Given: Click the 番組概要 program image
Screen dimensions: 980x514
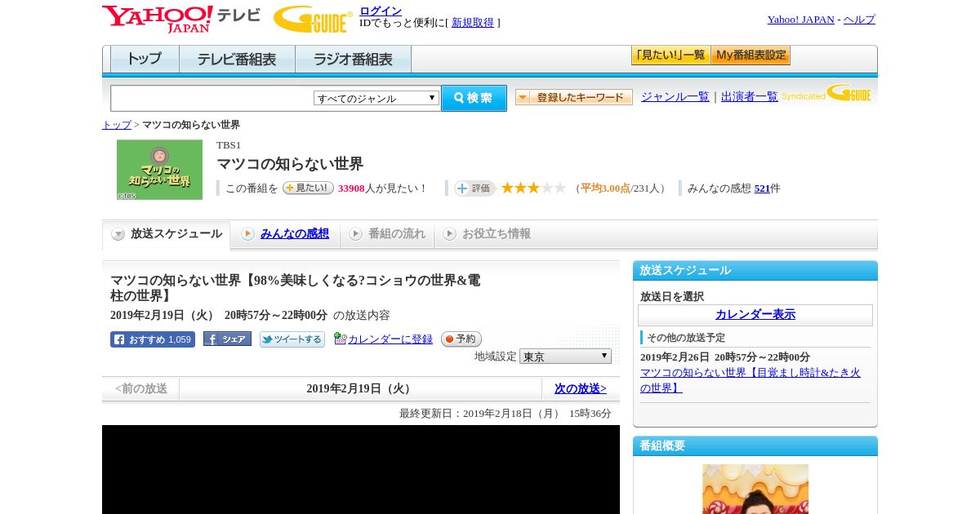Looking at the screenshot, I should click(x=755, y=489).
